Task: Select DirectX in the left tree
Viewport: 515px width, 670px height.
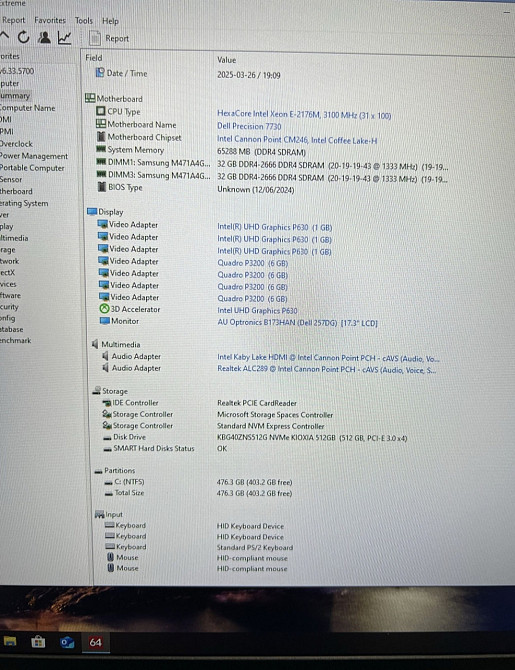Action: coord(8,273)
